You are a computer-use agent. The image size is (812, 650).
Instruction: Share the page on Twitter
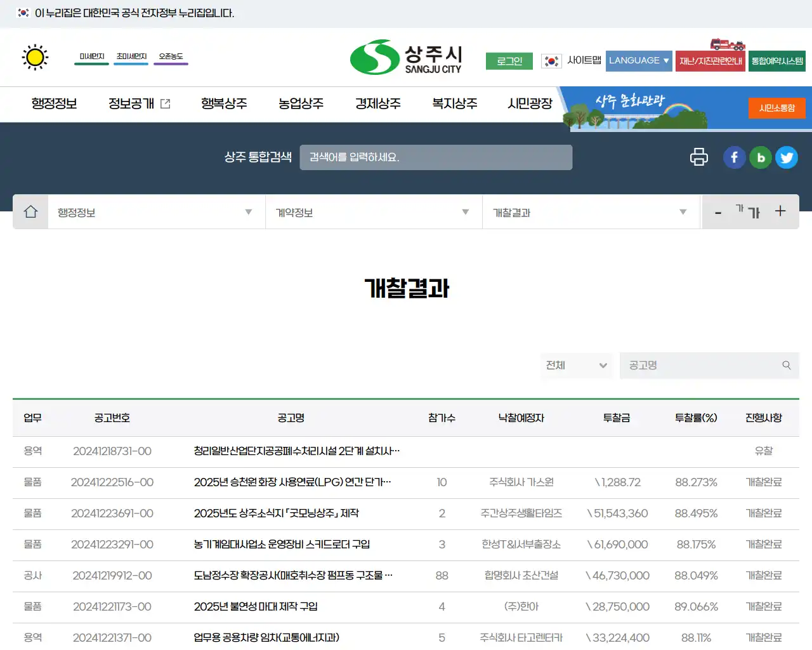(x=787, y=157)
